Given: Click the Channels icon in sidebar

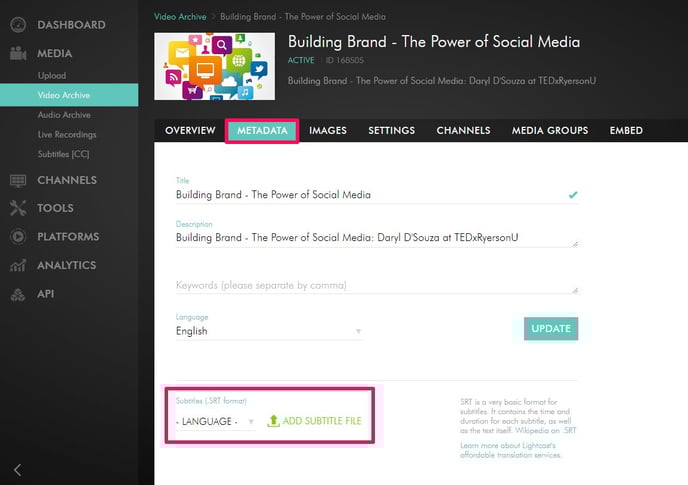Looking at the screenshot, I should tap(18, 181).
